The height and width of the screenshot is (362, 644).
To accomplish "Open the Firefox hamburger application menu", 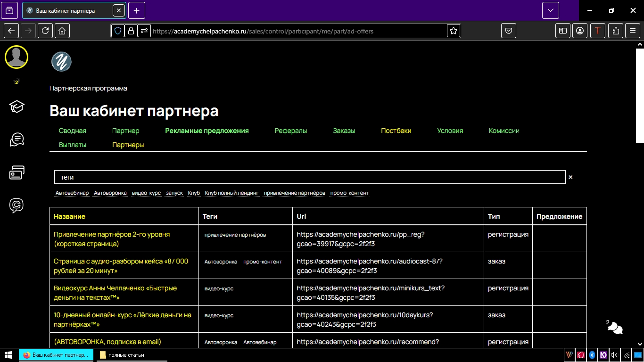I will (633, 31).
